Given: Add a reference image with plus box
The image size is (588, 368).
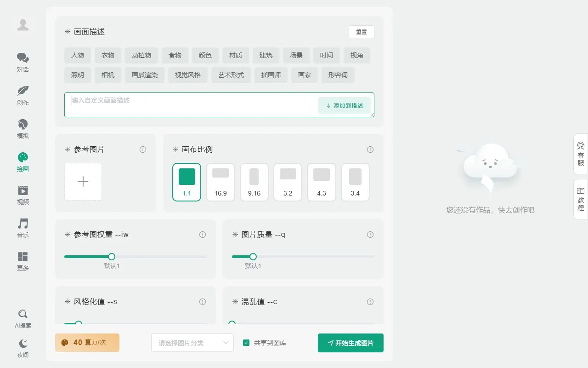Looking at the screenshot, I should coord(83,182).
